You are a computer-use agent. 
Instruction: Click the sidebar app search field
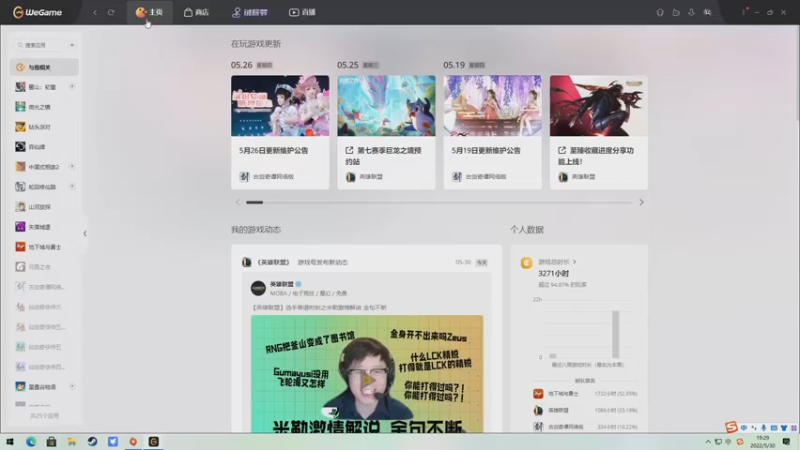39,45
